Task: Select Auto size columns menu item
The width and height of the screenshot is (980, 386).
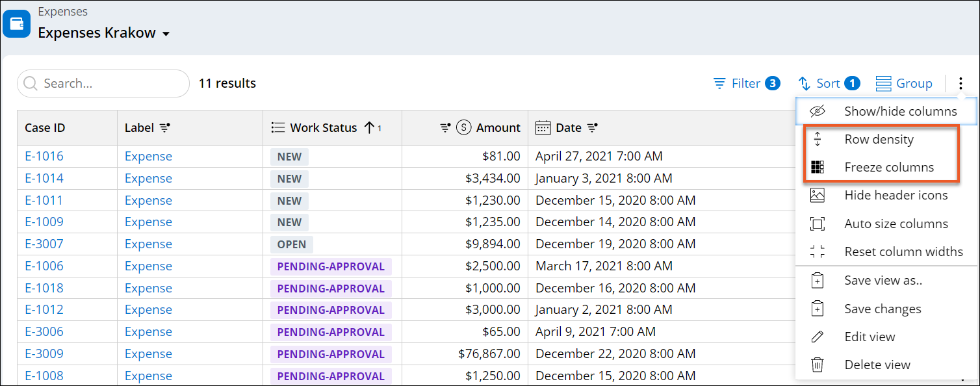Action: [896, 224]
